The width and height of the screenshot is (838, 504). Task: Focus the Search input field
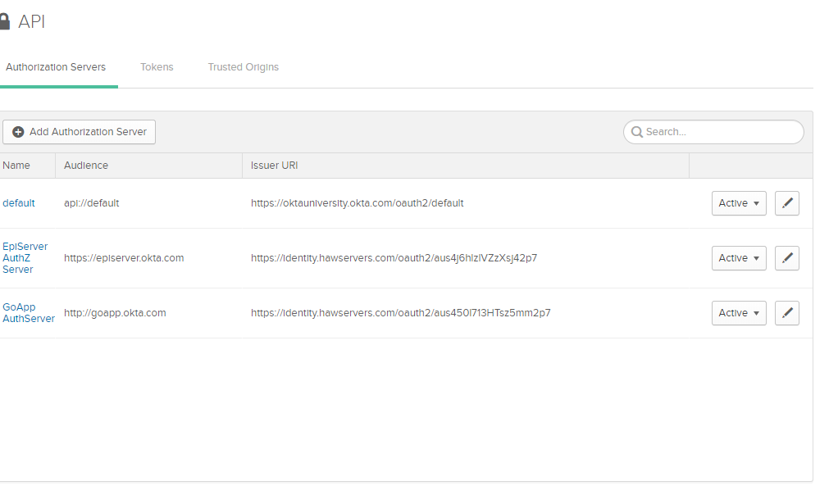pos(722,132)
